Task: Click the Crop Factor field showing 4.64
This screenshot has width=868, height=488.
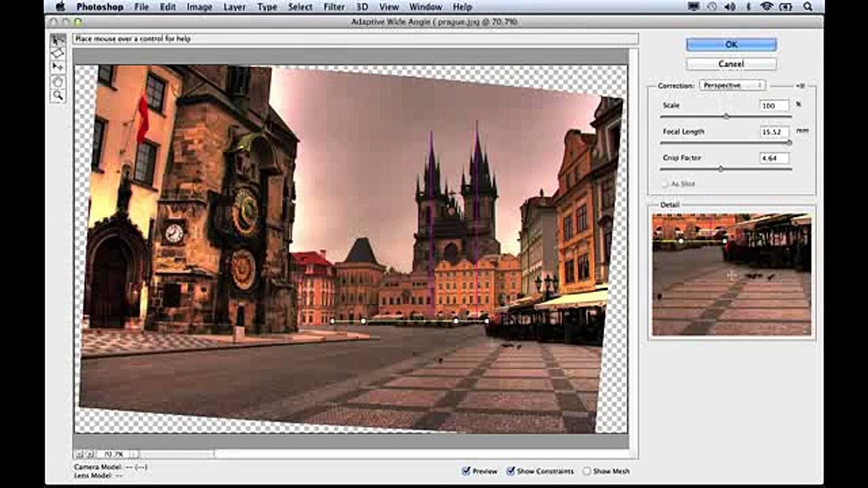Action: click(774, 158)
